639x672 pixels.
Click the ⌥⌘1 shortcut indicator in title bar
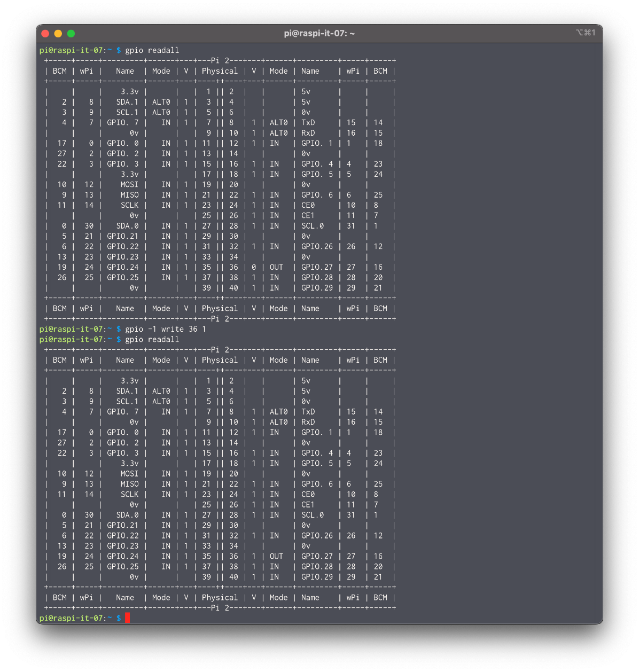585,33
